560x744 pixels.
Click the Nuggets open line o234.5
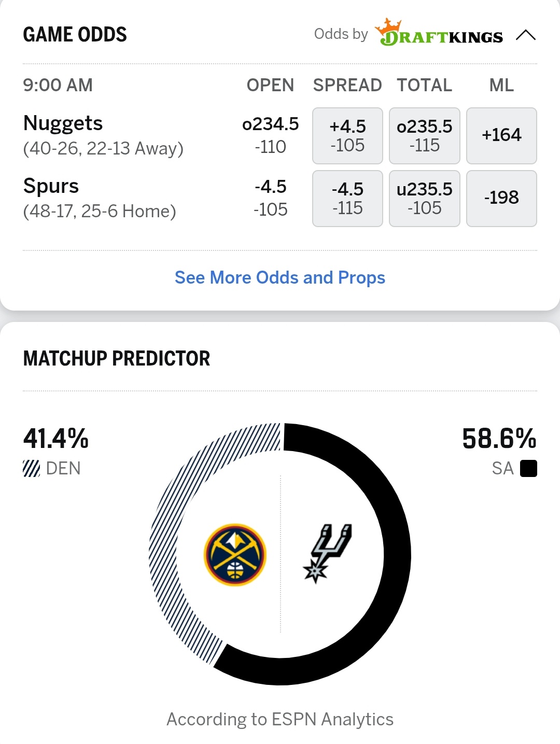click(270, 124)
